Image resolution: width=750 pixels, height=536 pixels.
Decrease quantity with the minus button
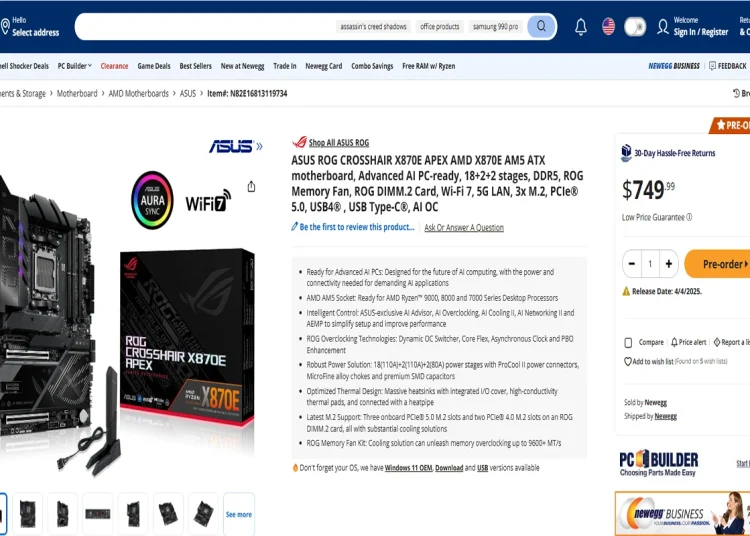[x=632, y=263]
